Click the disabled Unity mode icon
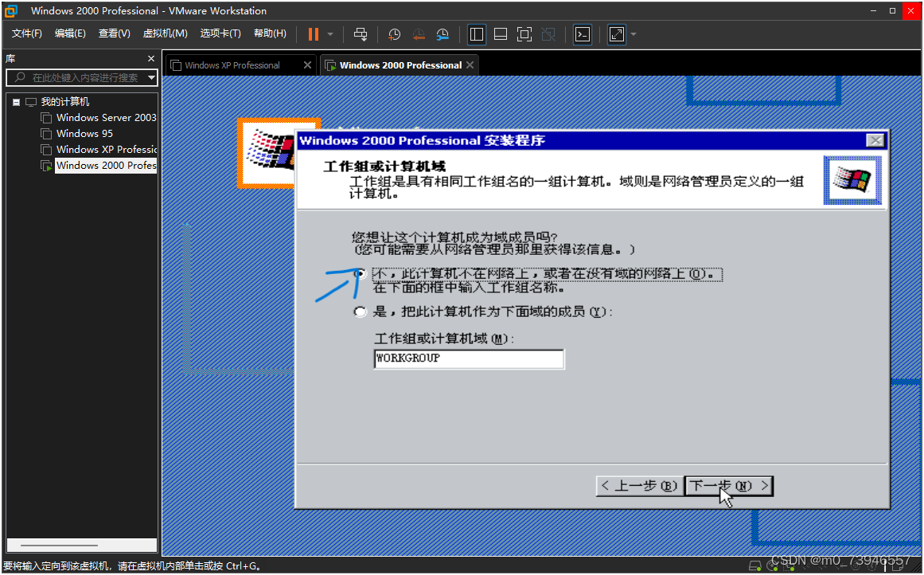Image resolution: width=924 pixels, height=575 pixels. 548,34
